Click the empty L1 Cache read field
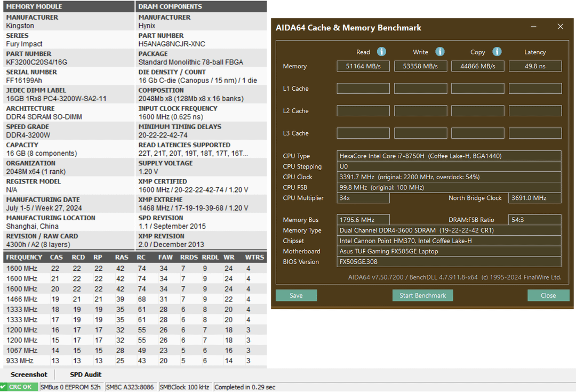576x392 pixels. click(x=363, y=89)
